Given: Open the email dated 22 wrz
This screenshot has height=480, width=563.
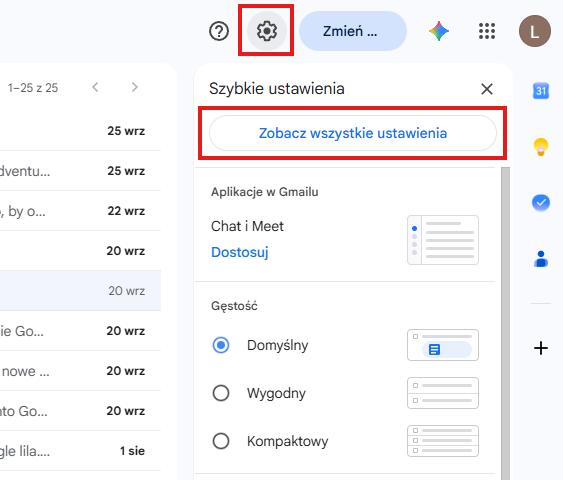Looking at the screenshot, I should click(80, 211).
